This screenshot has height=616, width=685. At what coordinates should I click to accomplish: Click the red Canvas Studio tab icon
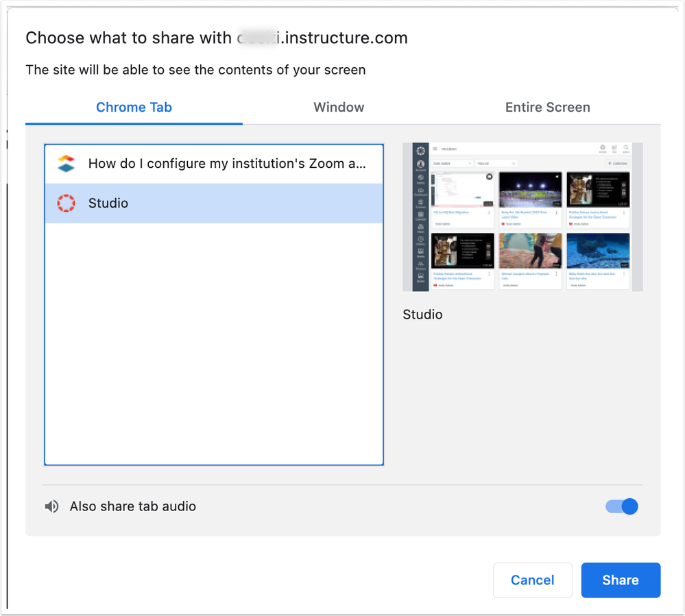point(66,204)
